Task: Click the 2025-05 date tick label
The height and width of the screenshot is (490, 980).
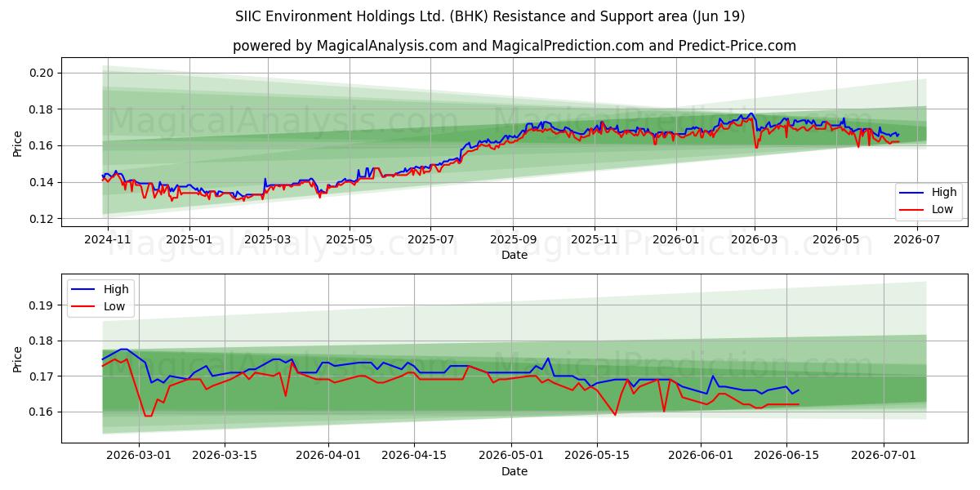Action: point(350,239)
